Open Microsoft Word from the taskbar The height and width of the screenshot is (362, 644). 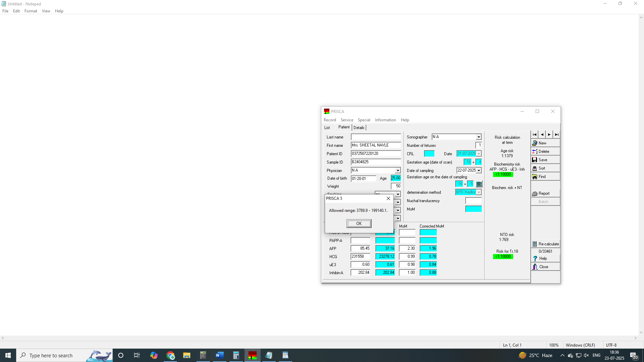[220, 355]
